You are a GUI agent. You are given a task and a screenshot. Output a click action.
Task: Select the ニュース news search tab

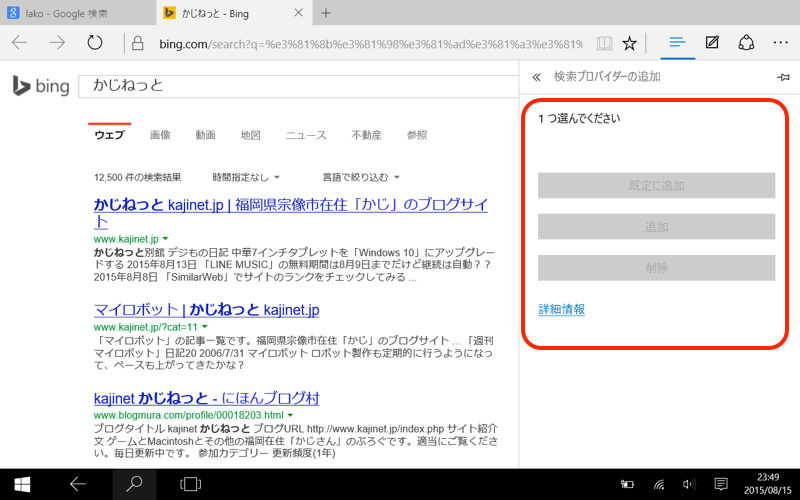click(x=306, y=135)
